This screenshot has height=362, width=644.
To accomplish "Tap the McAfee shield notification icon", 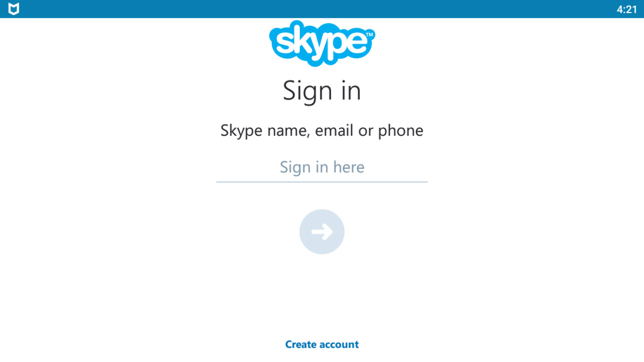I will pyautogui.click(x=14, y=9).
